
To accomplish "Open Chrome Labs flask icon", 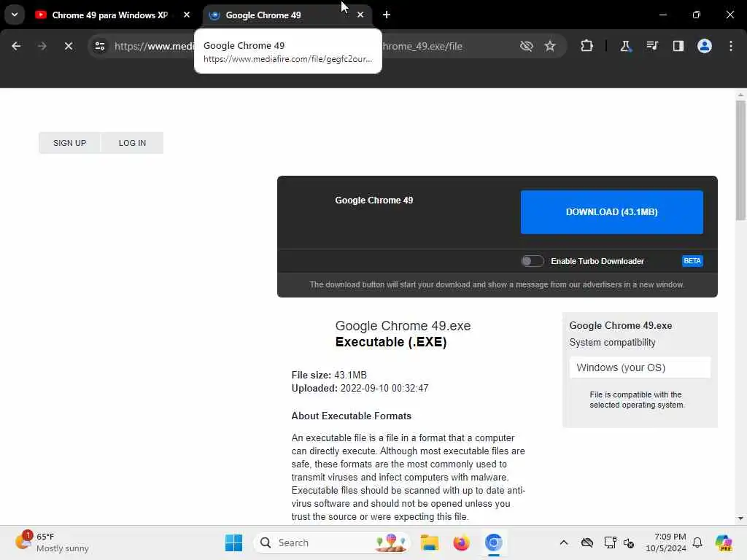I will [x=625, y=46].
